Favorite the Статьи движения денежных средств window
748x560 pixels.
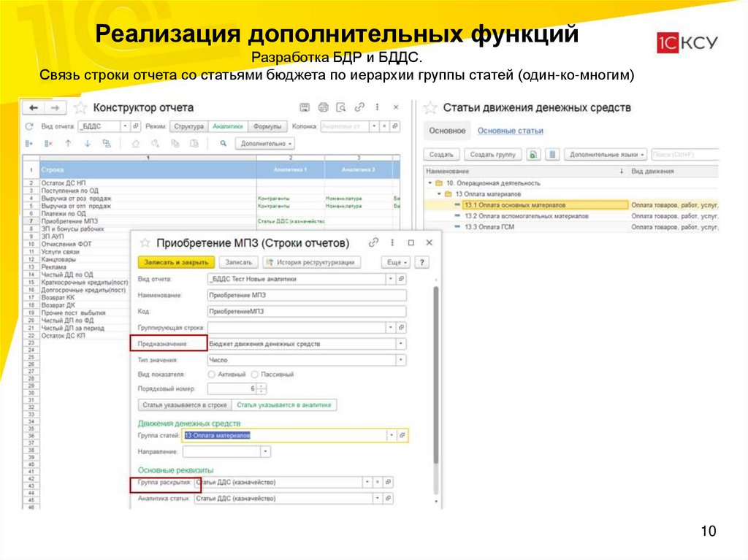pyautogui.click(x=430, y=108)
